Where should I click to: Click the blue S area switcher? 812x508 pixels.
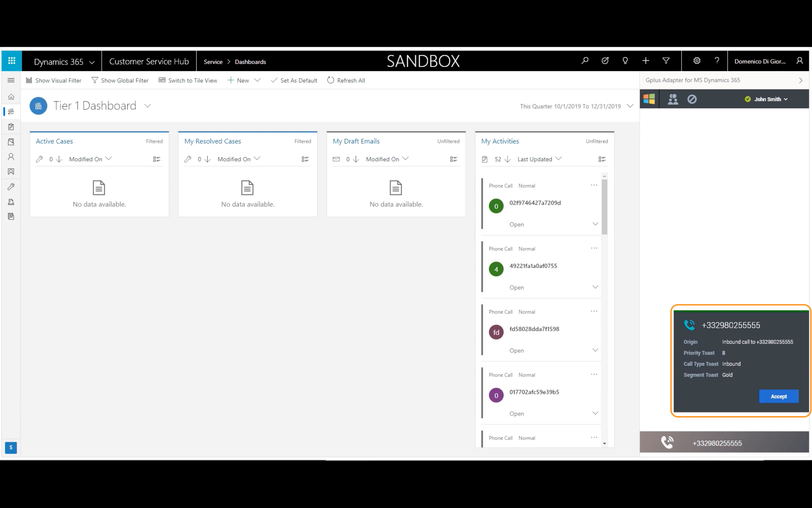pos(11,447)
